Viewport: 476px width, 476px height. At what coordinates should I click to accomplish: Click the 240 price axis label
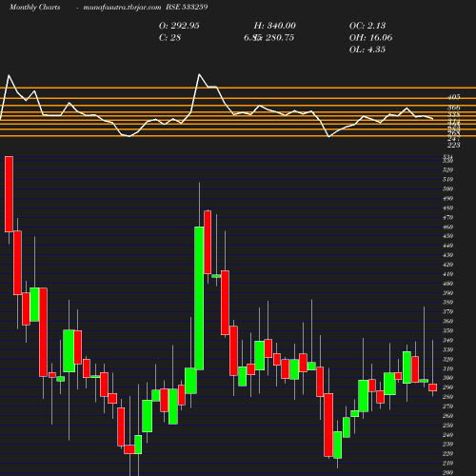(447, 435)
